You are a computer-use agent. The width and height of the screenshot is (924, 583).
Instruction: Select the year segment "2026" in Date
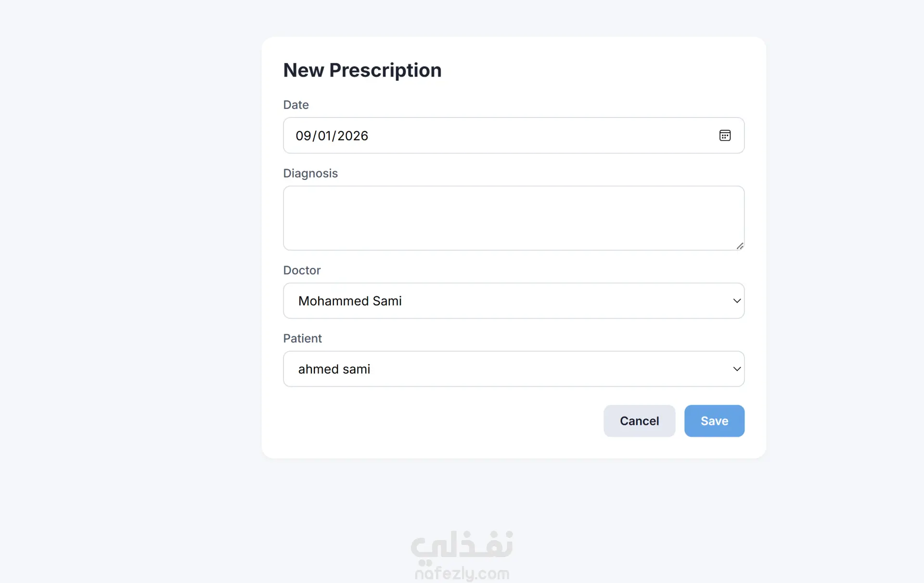[353, 136]
